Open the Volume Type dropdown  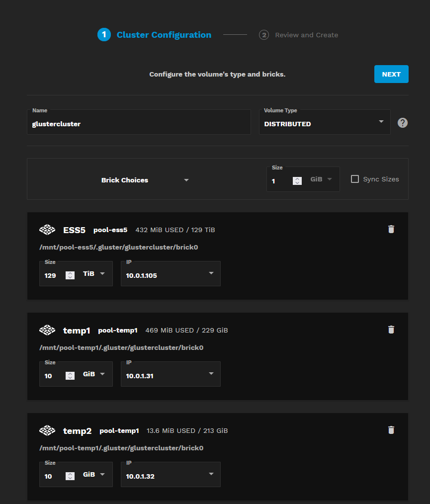[325, 122]
